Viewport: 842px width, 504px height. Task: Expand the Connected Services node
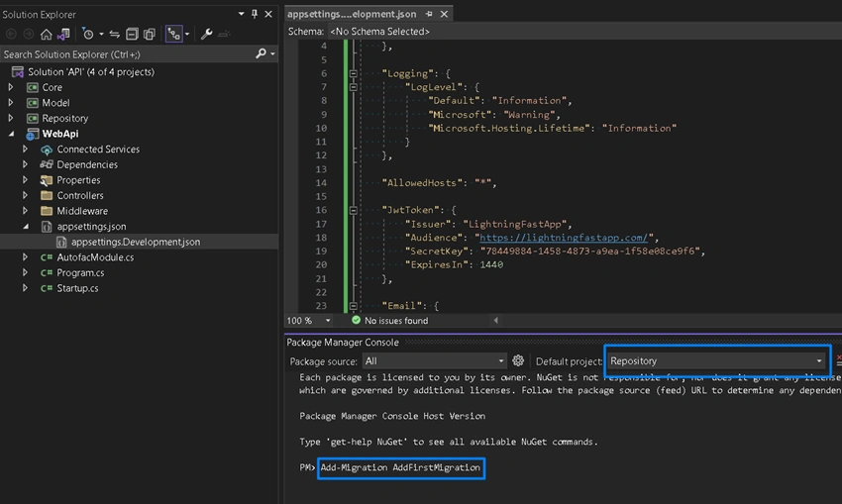(x=25, y=149)
